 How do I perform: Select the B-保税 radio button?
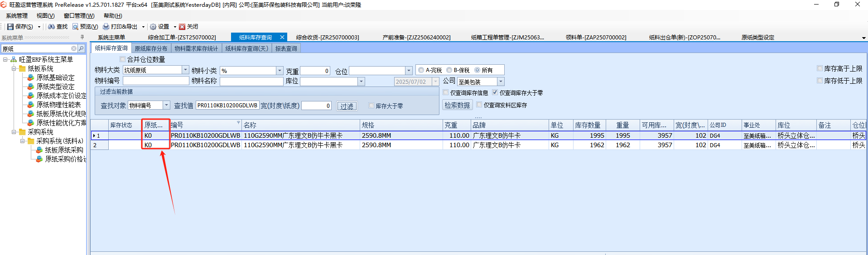tap(449, 70)
